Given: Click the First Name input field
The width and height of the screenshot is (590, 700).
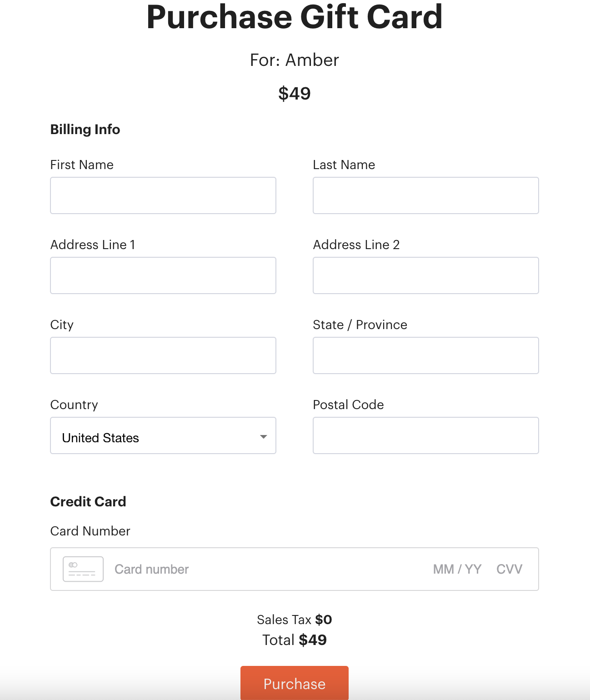Looking at the screenshot, I should [163, 195].
